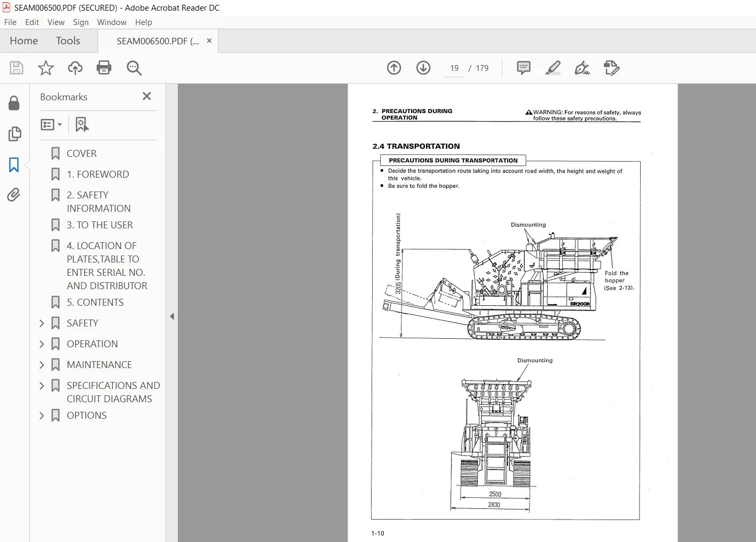Expand SPECIFICATIONS AND CIRCUIT DIAGRAMS bookmark
Viewport: 756px width, 542px height.
tap(42, 386)
